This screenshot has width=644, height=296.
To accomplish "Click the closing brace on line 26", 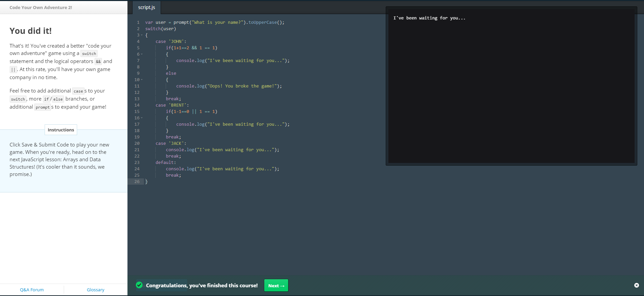I will [x=147, y=182].
